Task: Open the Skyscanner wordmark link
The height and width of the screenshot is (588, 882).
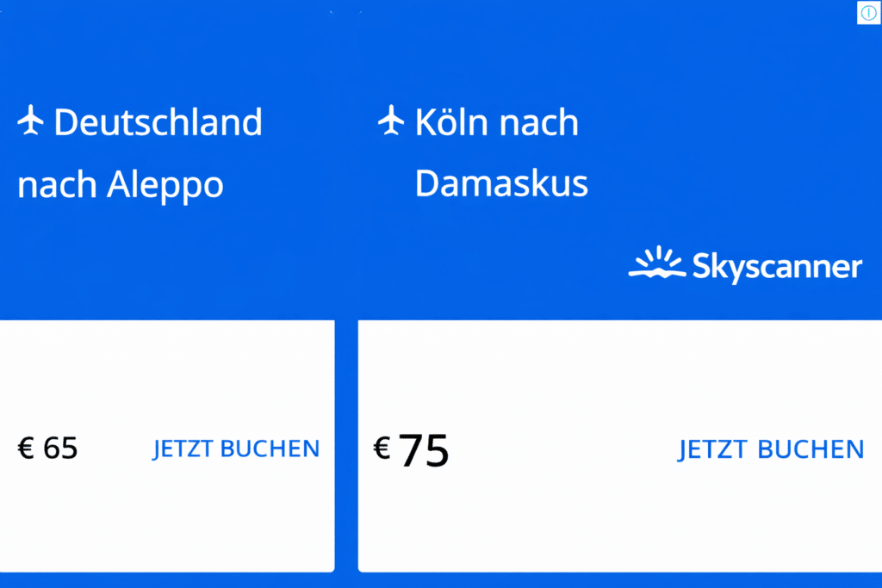Action: click(777, 267)
